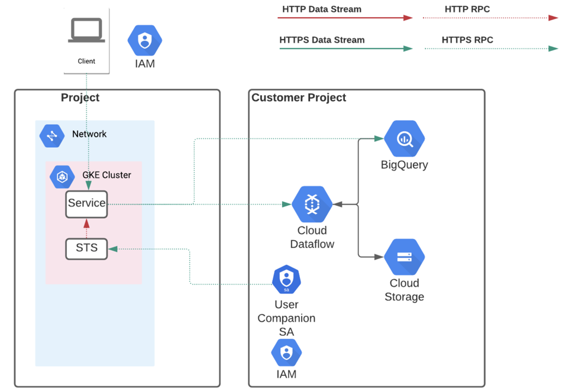Click the HTTP RPC legend label
Viewport: 562px width, 392px height.
pyautogui.click(x=467, y=9)
